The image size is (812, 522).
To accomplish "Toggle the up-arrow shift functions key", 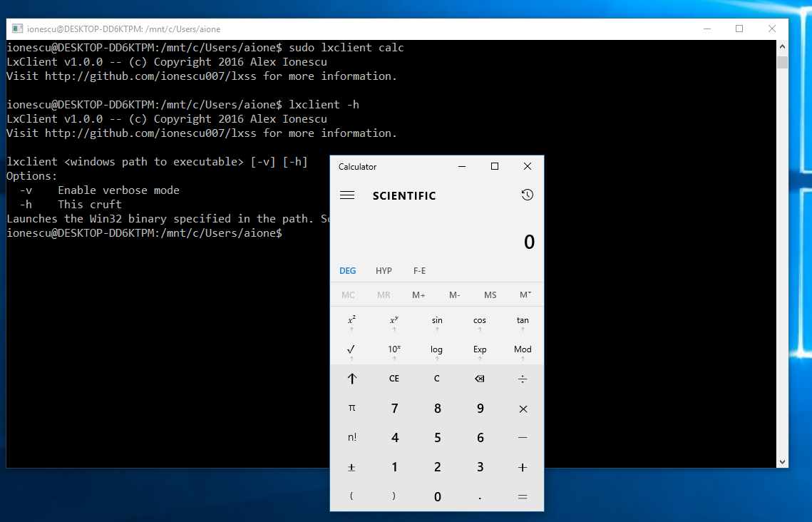I will coord(351,379).
